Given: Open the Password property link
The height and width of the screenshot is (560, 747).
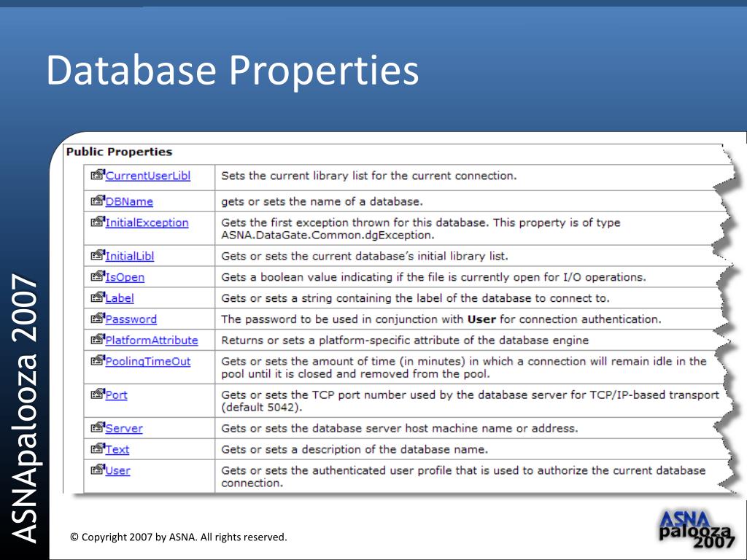Looking at the screenshot, I should [x=131, y=319].
